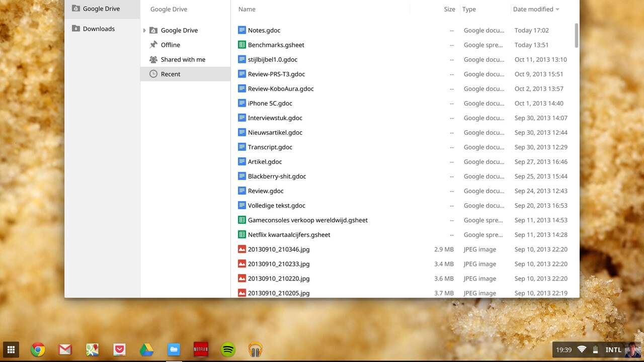The image size is (644, 362).
Task: Click 'Sep 27, 2013 16:46' date cell
Action: 541,161
